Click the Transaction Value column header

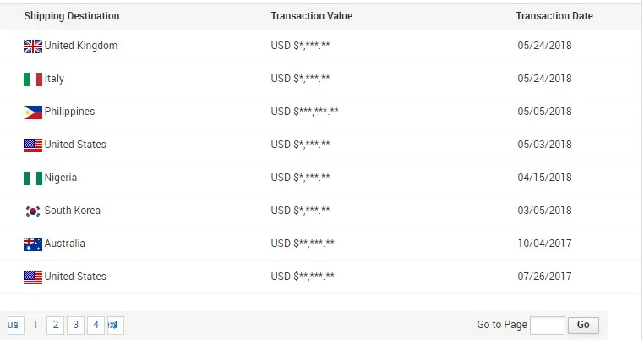312,16
